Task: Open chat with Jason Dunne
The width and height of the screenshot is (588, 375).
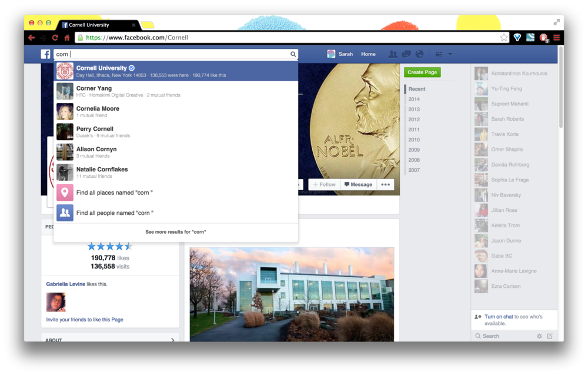Action: [515, 241]
